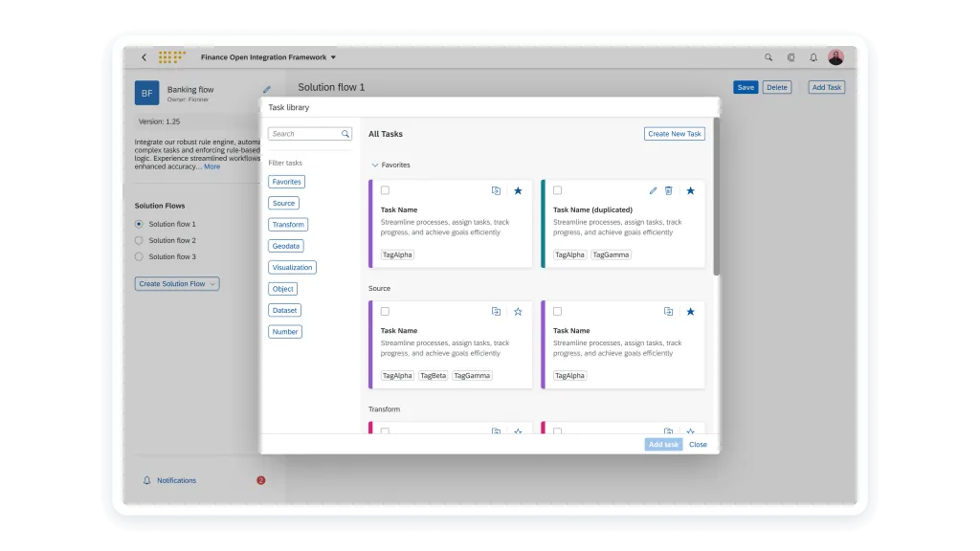Click the BF project avatar
Image resolution: width=980 pixels, height=551 pixels.
coord(146,93)
